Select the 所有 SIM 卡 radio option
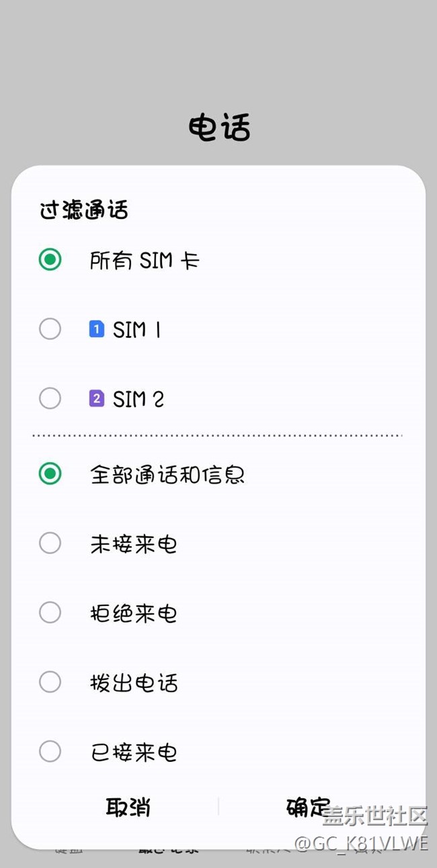The height and width of the screenshot is (868, 437). point(50,259)
